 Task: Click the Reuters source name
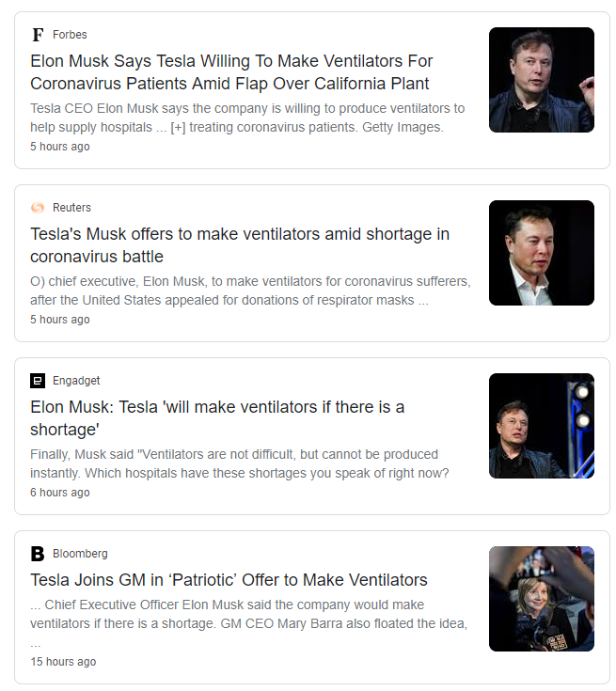(71, 208)
